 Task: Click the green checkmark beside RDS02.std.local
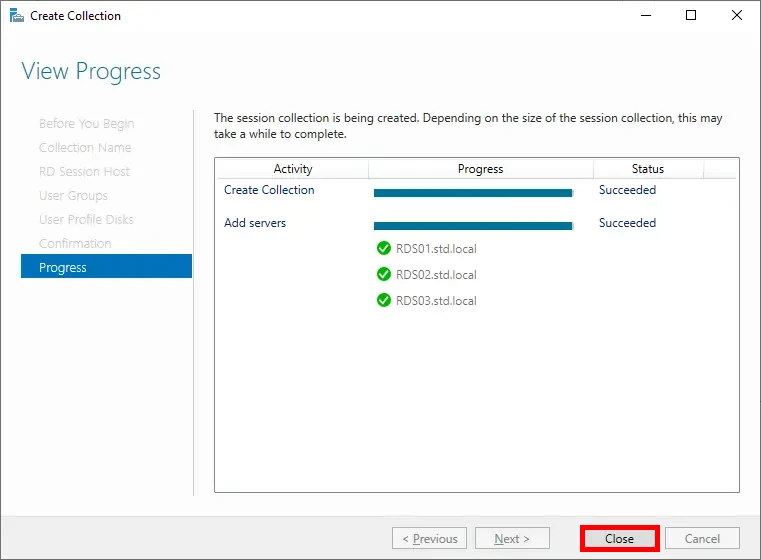(x=383, y=274)
